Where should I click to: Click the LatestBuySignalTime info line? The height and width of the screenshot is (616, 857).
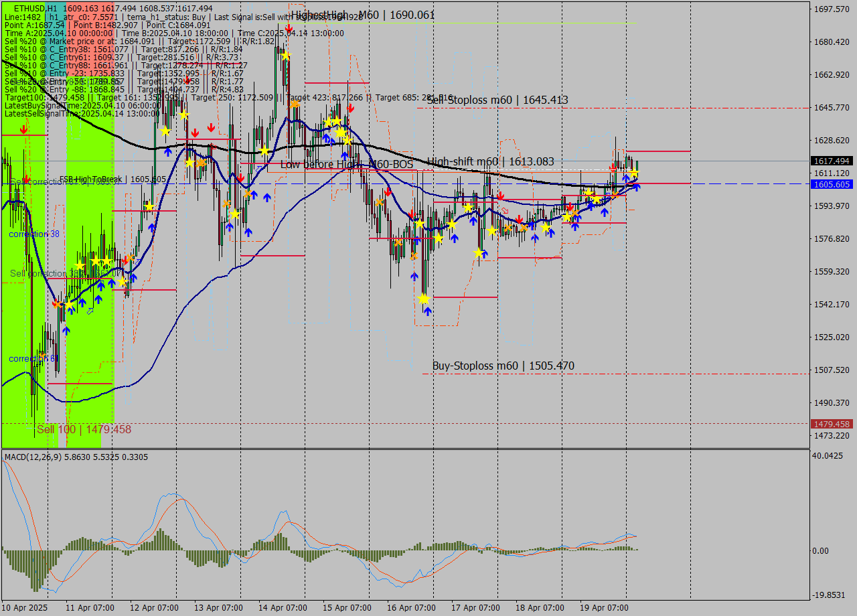[82, 105]
